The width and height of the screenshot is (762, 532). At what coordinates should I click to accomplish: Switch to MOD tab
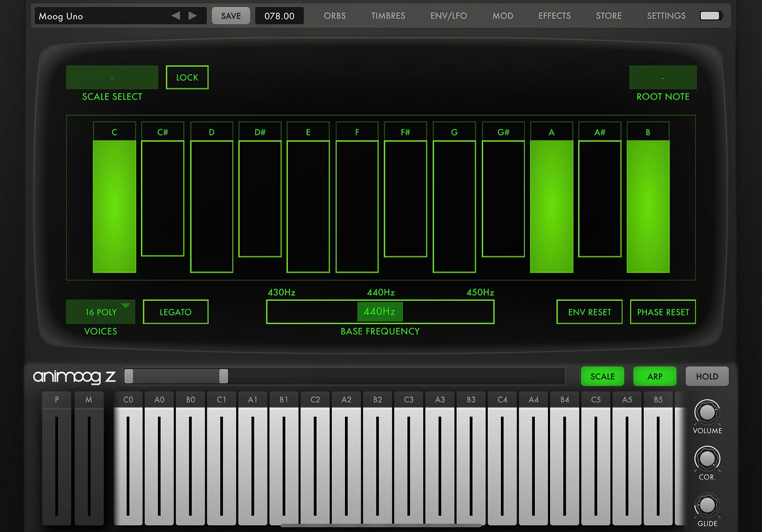pyautogui.click(x=503, y=16)
